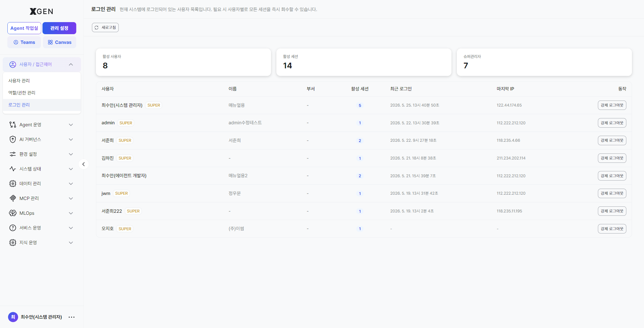Click the name (주)이썸

coord(236,229)
